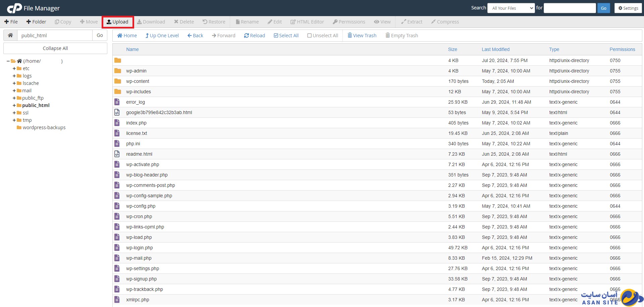Click the search text input field
This screenshot has width=644, height=307.
(x=569, y=8)
